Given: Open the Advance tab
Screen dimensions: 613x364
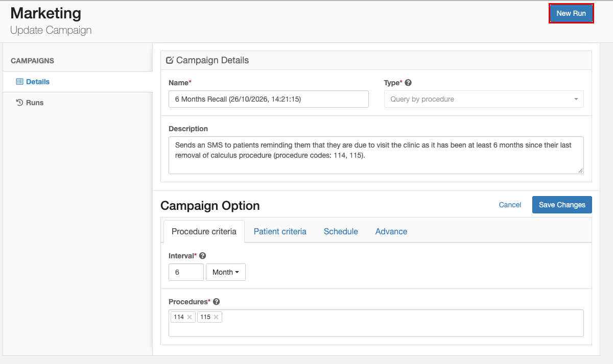Looking at the screenshot, I should coord(391,231).
